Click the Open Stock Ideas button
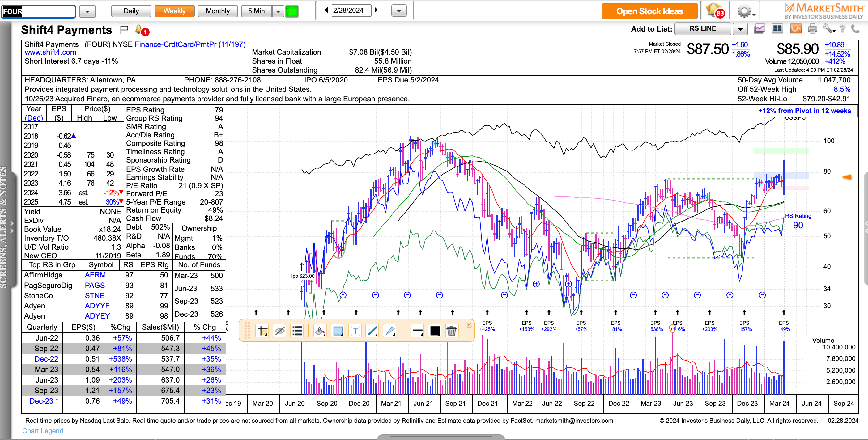This screenshot has width=868, height=440. (x=649, y=11)
